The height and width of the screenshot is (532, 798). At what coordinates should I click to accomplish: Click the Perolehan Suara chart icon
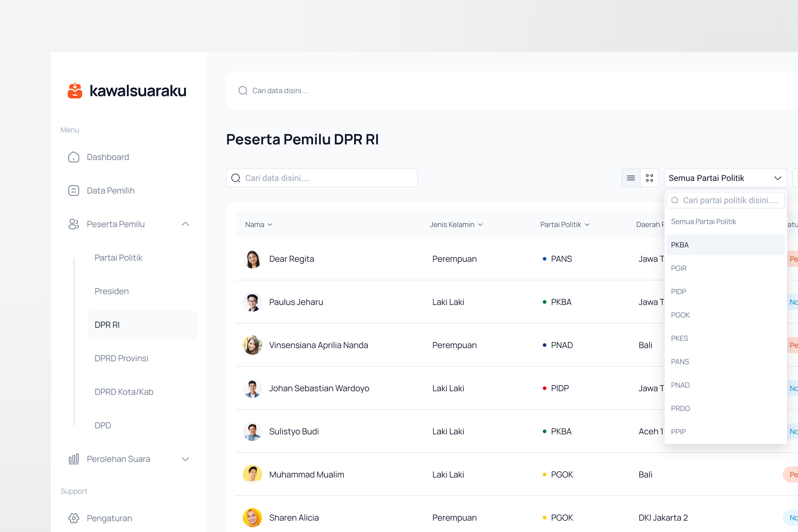(x=73, y=459)
